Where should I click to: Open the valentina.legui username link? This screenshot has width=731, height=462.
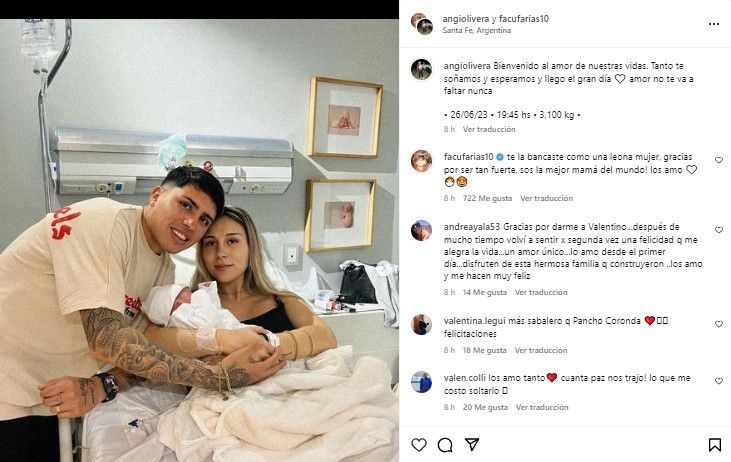click(475, 321)
